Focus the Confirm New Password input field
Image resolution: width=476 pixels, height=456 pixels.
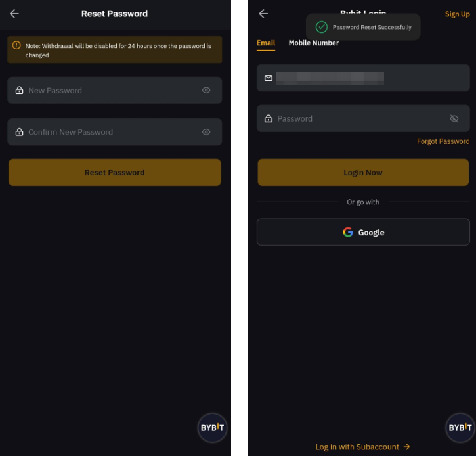click(x=115, y=132)
